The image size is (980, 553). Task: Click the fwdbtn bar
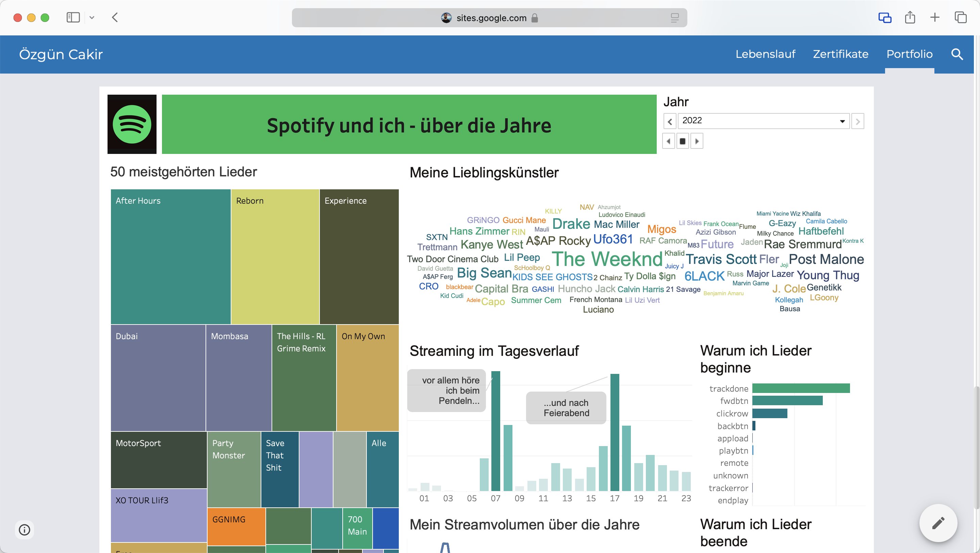787,401
